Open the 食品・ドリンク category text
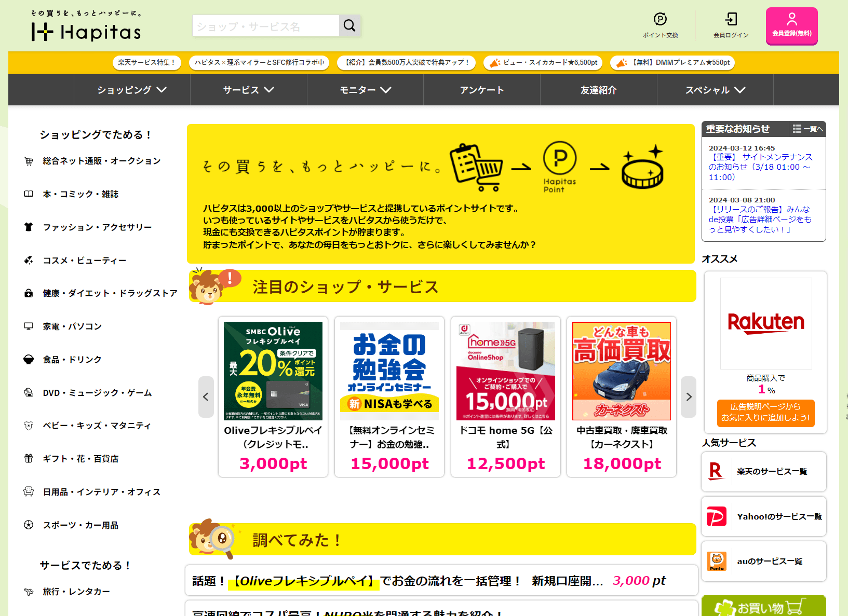 point(72,360)
